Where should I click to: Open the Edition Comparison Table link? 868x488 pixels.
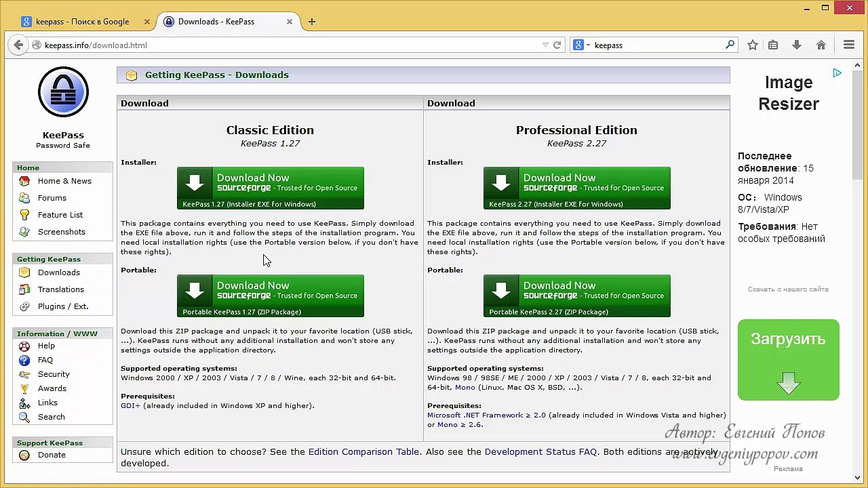point(363,451)
